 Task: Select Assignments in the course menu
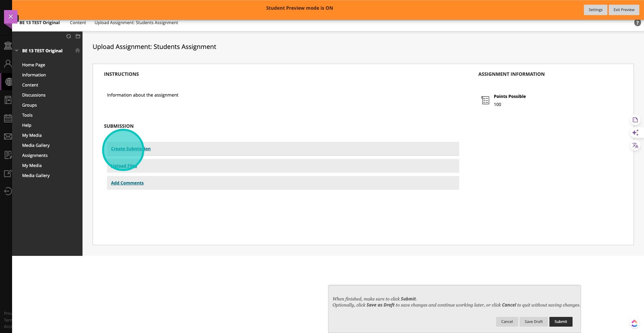tap(35, 155)
